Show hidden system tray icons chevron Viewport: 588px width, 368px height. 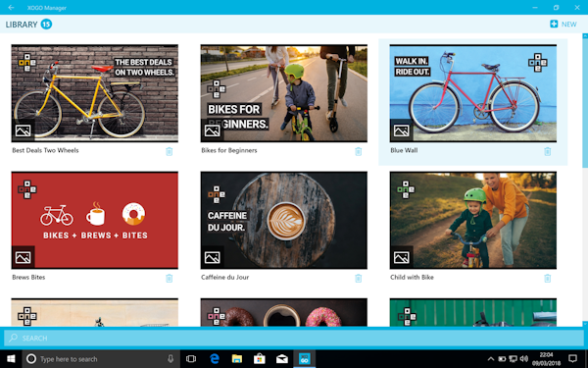pyautogui.click(x=491, y=359)
